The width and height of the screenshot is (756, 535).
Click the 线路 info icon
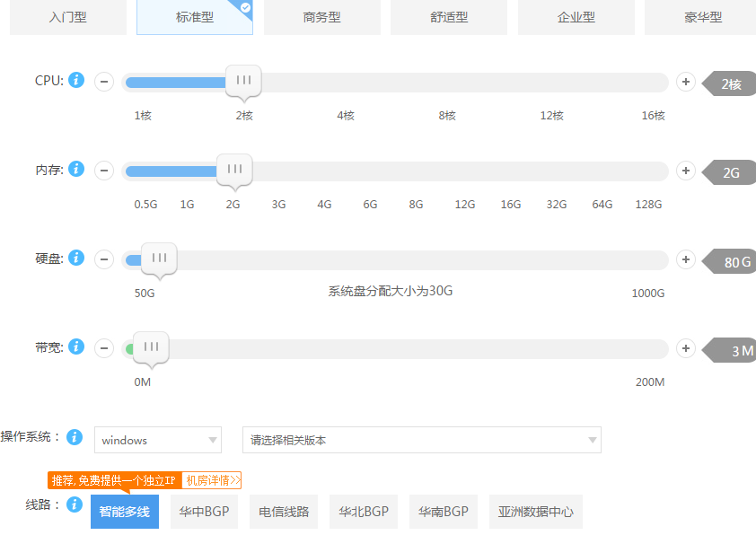(x=75, y=504)
